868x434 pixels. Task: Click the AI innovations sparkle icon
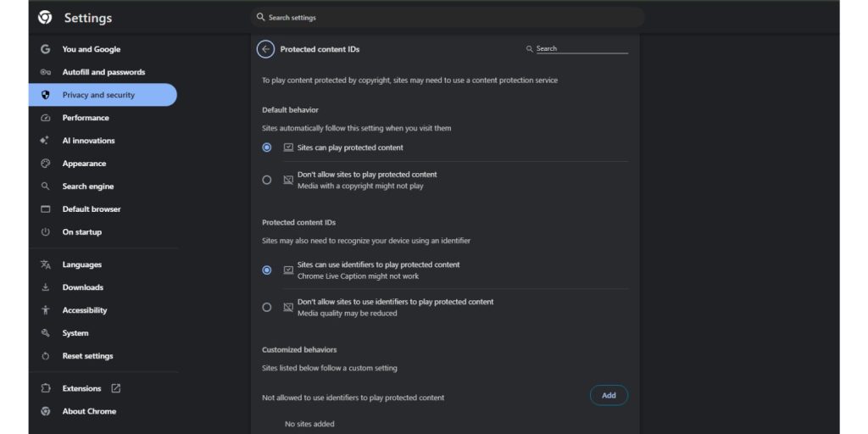(x=46, y=141)
